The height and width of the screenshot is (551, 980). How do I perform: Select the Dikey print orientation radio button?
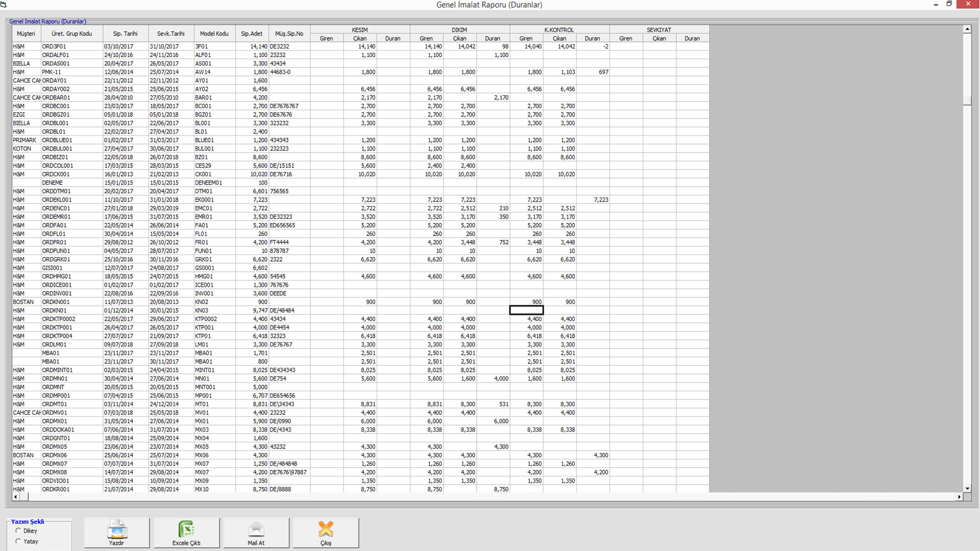18,531
